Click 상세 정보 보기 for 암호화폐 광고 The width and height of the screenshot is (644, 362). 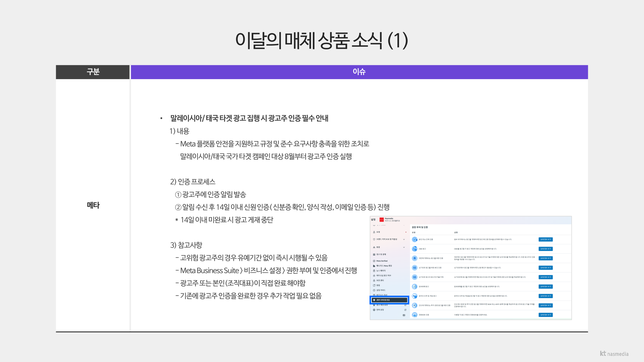[546, 287]
